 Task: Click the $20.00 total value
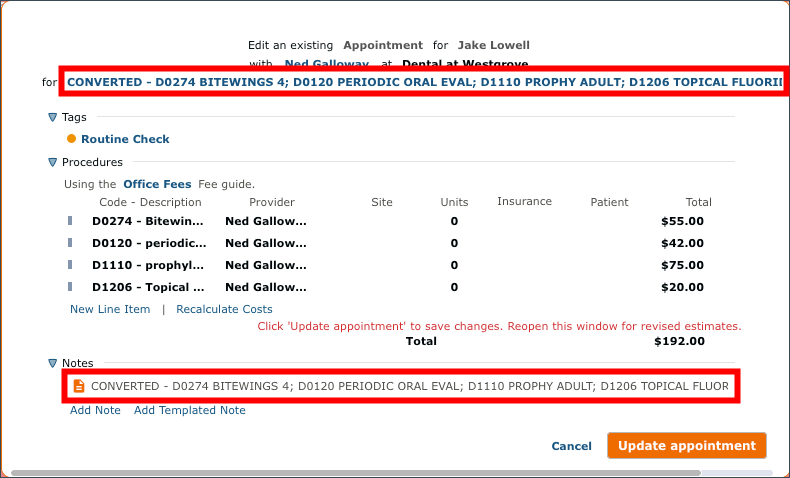[682, 287]
